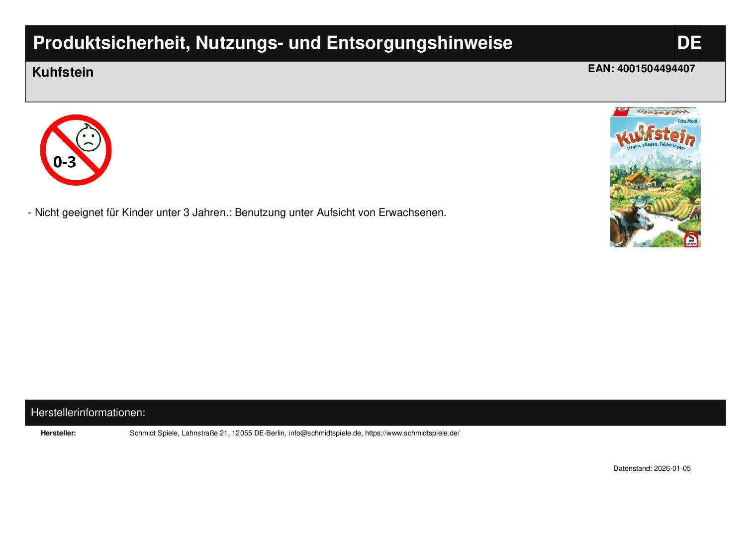Click the Rita Modl author name on box
Screen dimensions: 756x535
687,121
